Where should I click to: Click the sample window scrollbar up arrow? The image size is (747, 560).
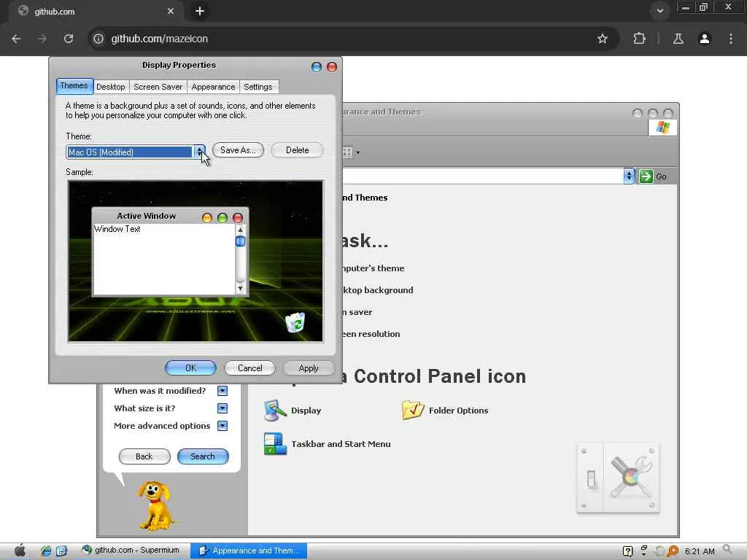tap(241, 230)
